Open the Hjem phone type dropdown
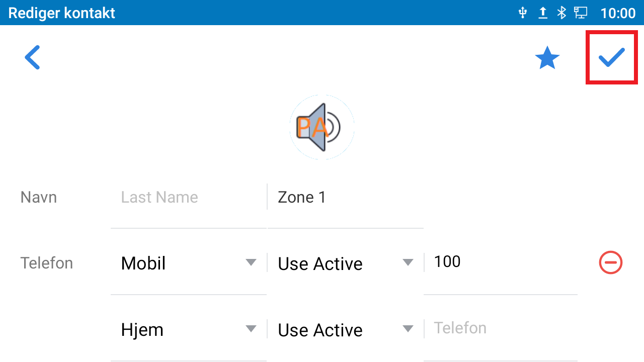This screenshot has height=362, width=644. coord(189,329)
